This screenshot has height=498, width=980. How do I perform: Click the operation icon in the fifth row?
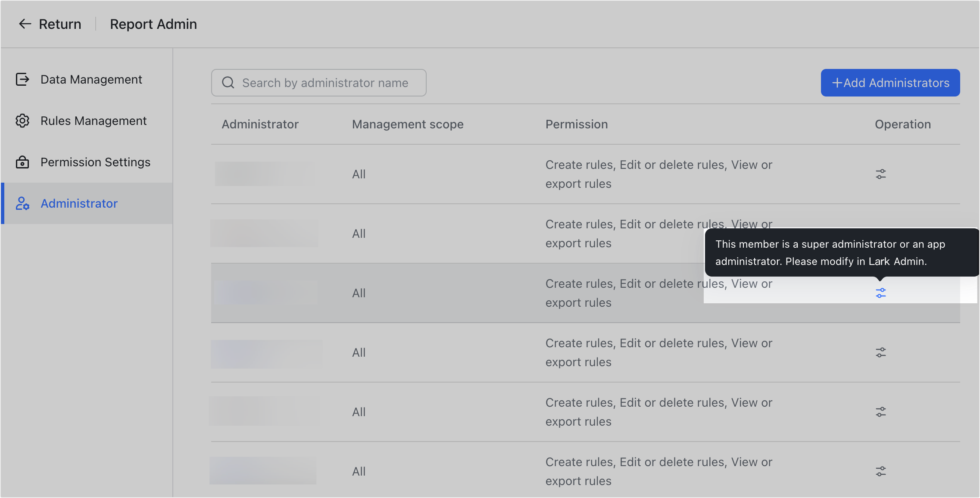[880, 412]
